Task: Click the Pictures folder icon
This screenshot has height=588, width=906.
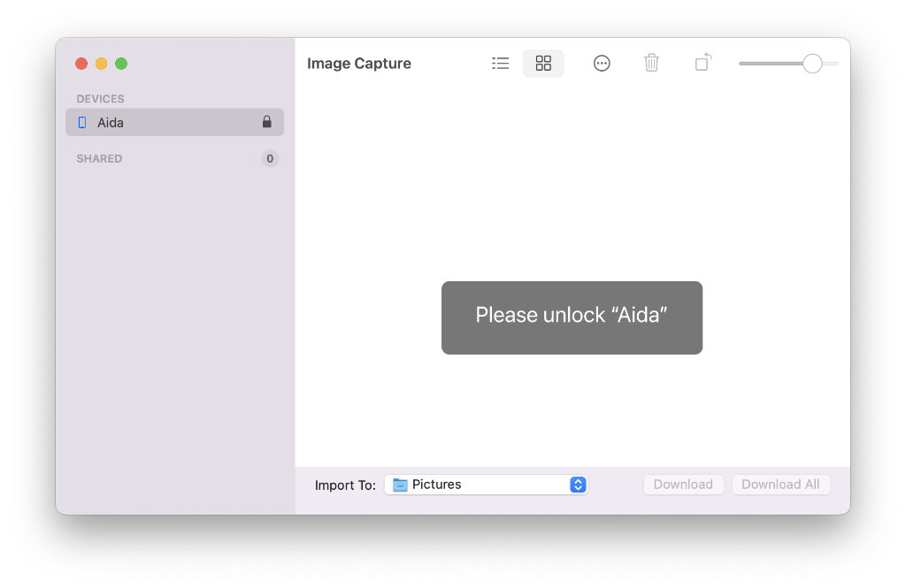Action: tap(400, 485)
